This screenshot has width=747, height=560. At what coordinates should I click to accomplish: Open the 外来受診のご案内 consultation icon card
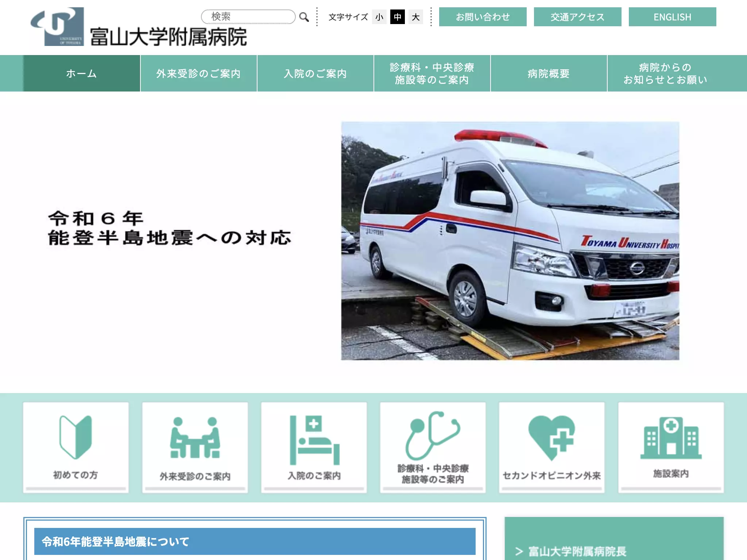coord(195,447)
